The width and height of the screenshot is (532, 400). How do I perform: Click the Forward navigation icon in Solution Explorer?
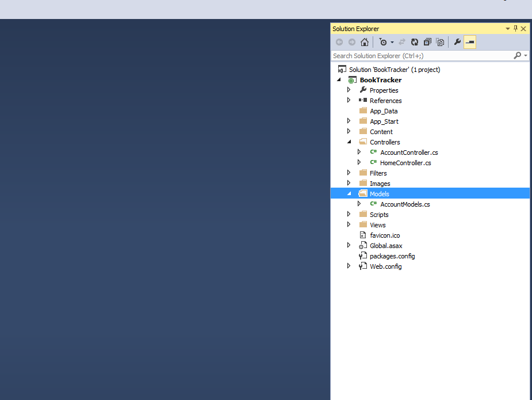pos(352,42)
